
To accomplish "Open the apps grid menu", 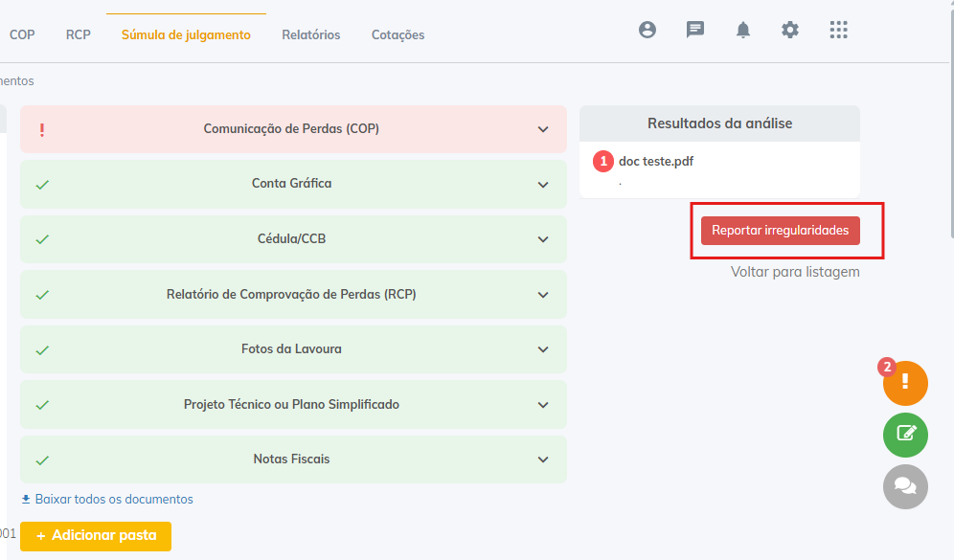I will click(839, 30).
